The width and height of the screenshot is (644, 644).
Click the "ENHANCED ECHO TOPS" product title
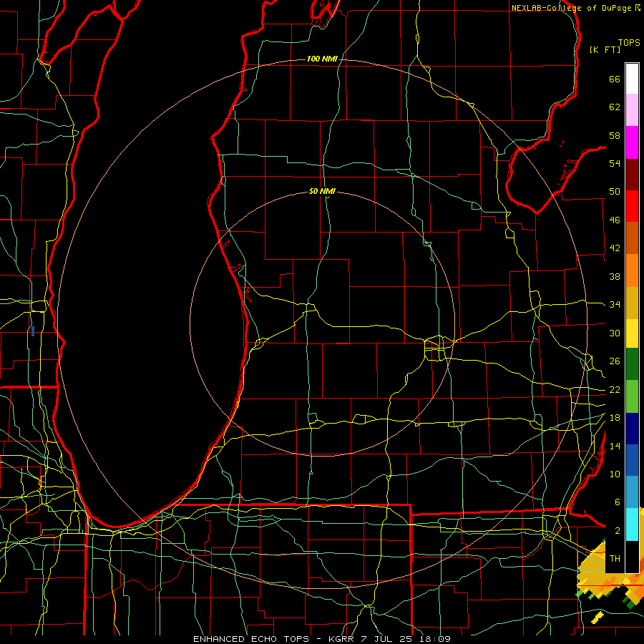pos(251,639)
